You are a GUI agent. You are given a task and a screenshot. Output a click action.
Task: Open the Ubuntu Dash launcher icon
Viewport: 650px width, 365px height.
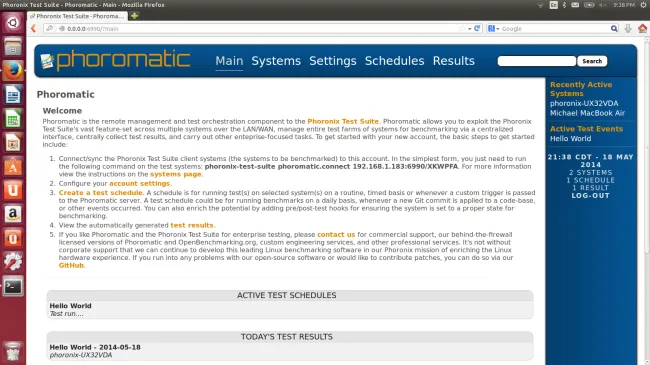click(13, 22)
